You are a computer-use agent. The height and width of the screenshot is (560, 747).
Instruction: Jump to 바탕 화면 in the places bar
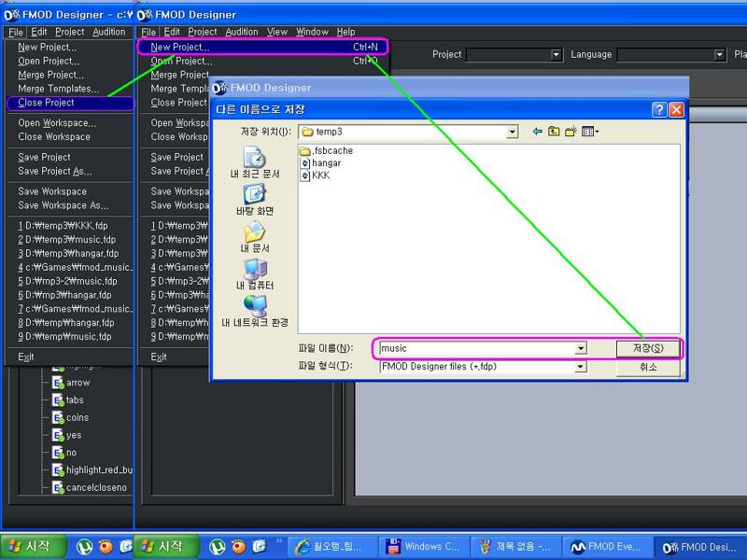click(255, 200)
